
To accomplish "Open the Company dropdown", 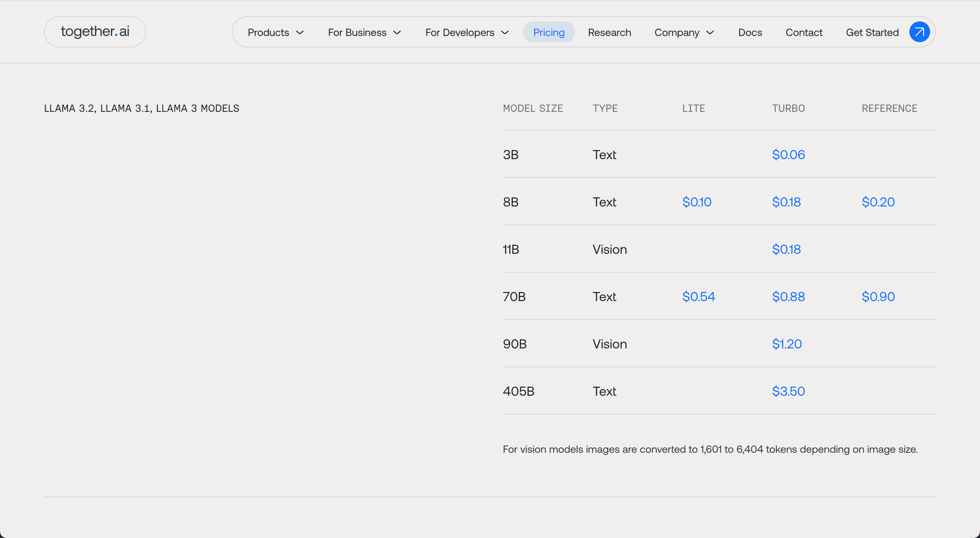I will pos(684,33).
